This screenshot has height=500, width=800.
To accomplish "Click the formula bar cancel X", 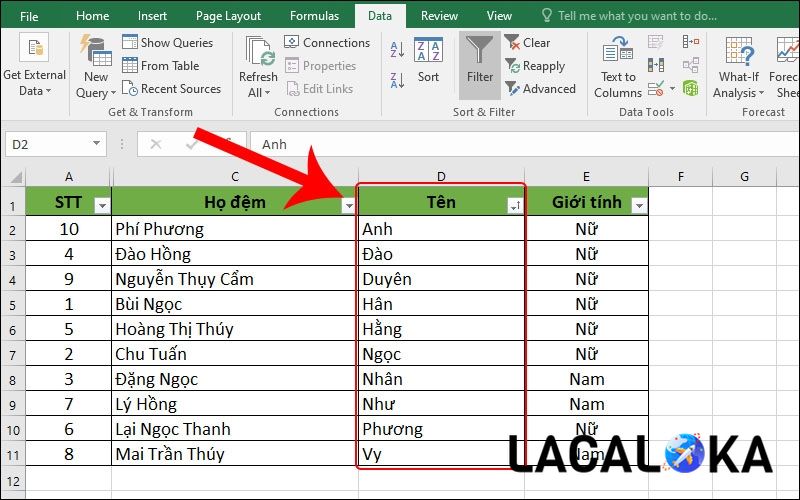I will [156, 145].
